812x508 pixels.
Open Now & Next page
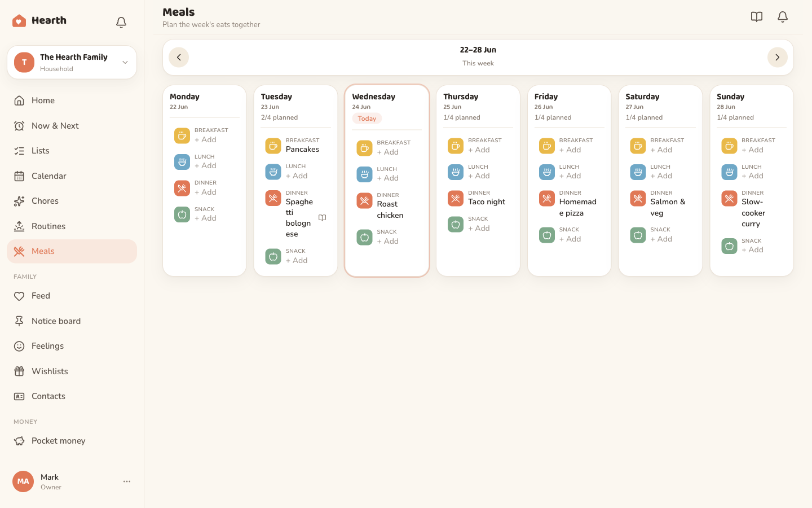click(72, 126)
